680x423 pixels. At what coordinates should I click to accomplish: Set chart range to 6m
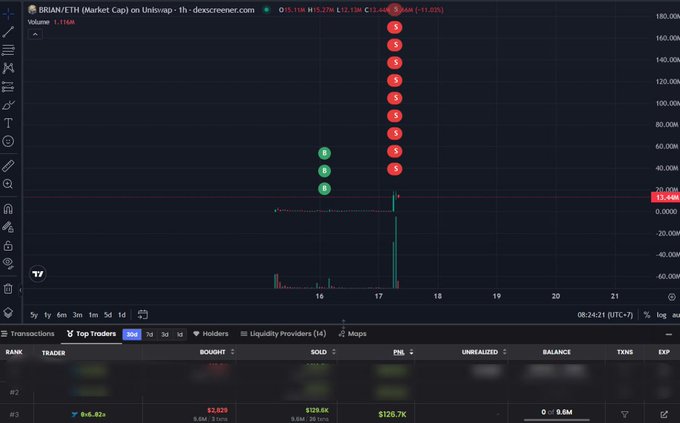[62, 315]
